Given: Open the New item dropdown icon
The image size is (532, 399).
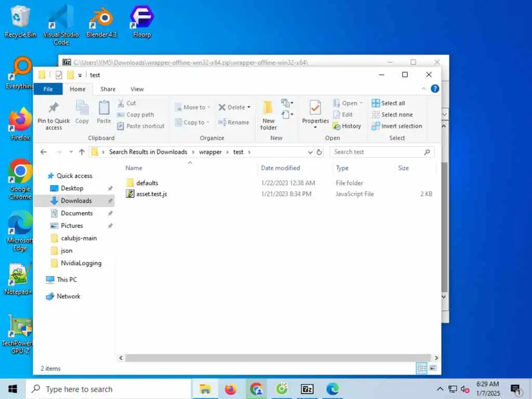Looking at the screenshot, I should click(x=287, y=103).
